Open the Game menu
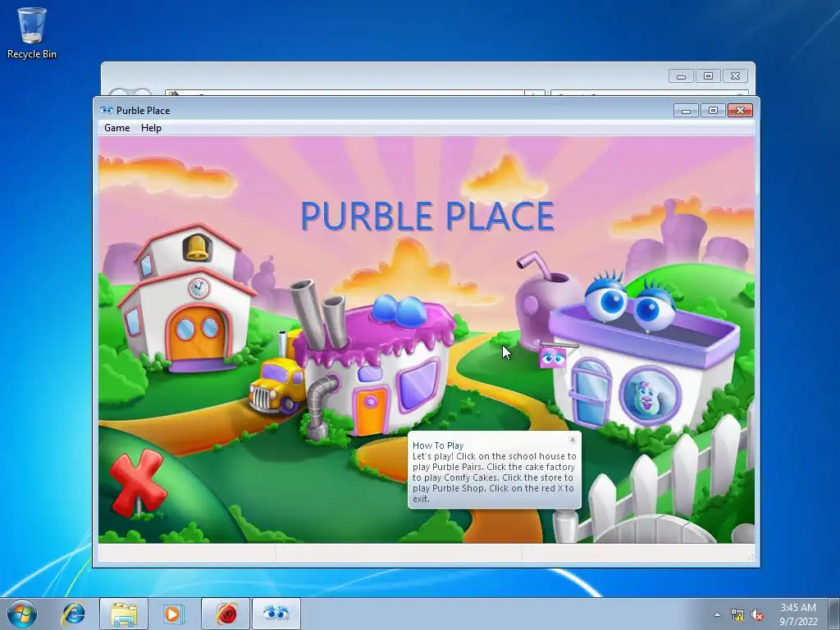The width and height of the screenshot is (840, 630). pos(116,128)
